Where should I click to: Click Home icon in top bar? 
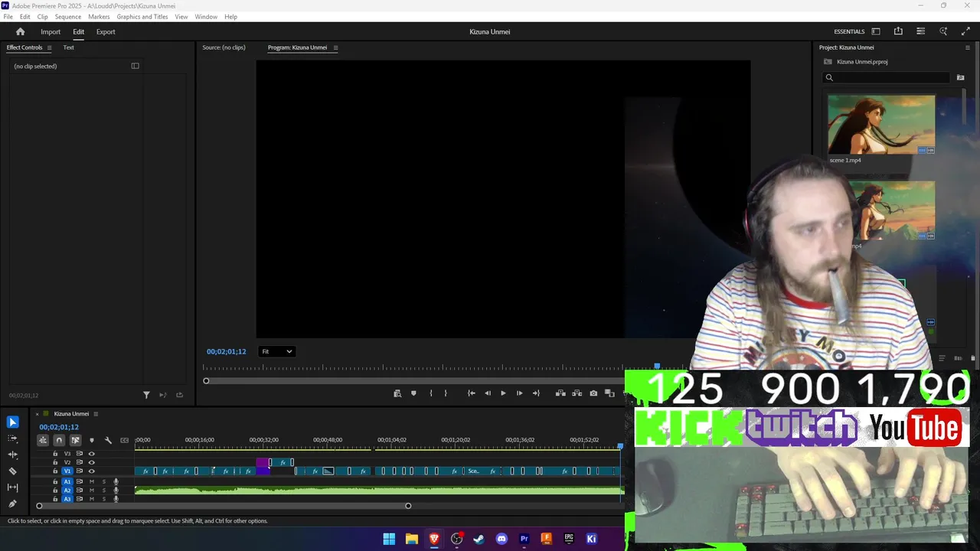(21, 31)
